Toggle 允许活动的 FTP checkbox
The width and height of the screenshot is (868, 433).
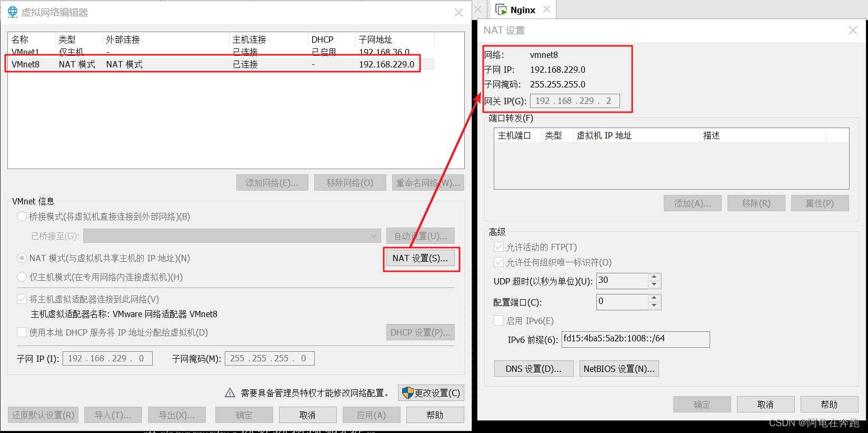(x=499, y=247)
